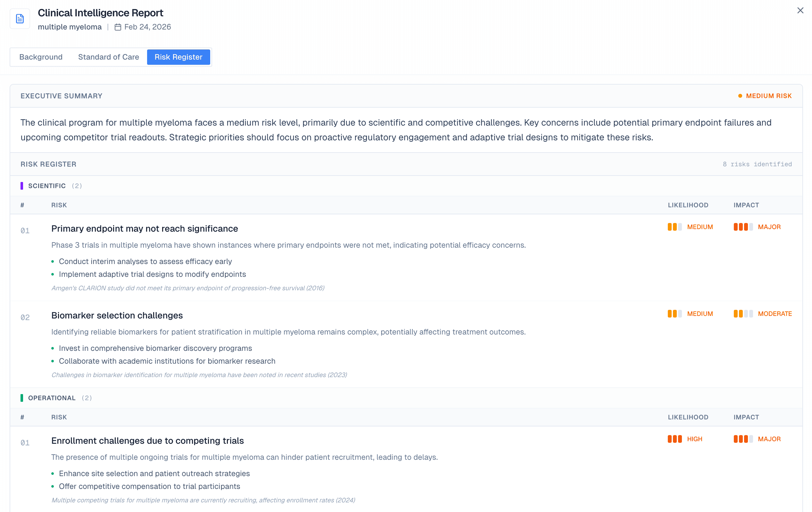
Task: Collapse the Operational risks section
Action: pos(52,398)
